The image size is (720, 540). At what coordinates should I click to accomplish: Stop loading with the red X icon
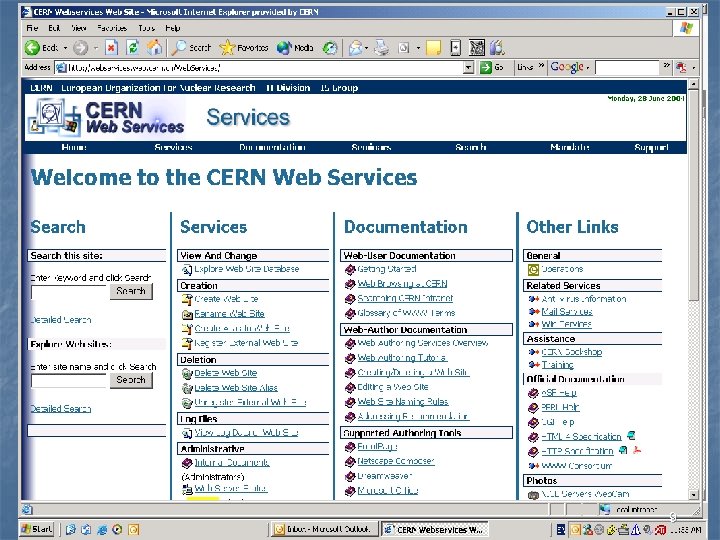click(112, 47)
